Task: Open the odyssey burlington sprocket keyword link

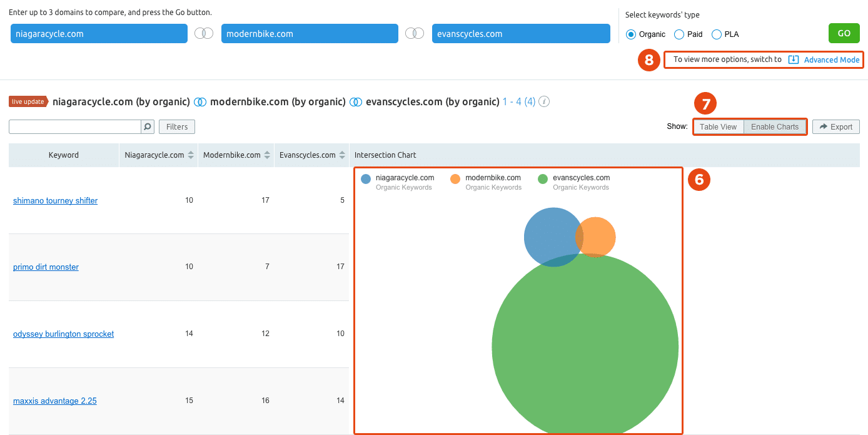Action: pyautogui.click(x=63, y=334)
